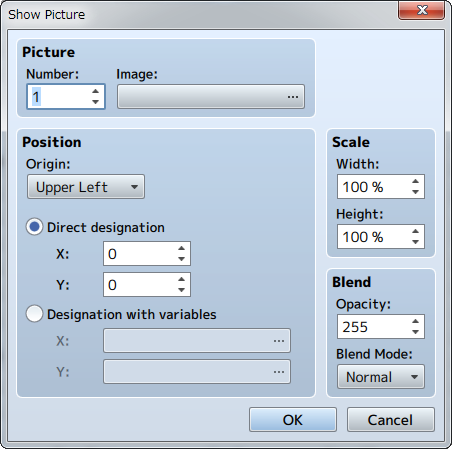
Task: Lower Opacity value with down arrow
Action: point(415,332)
